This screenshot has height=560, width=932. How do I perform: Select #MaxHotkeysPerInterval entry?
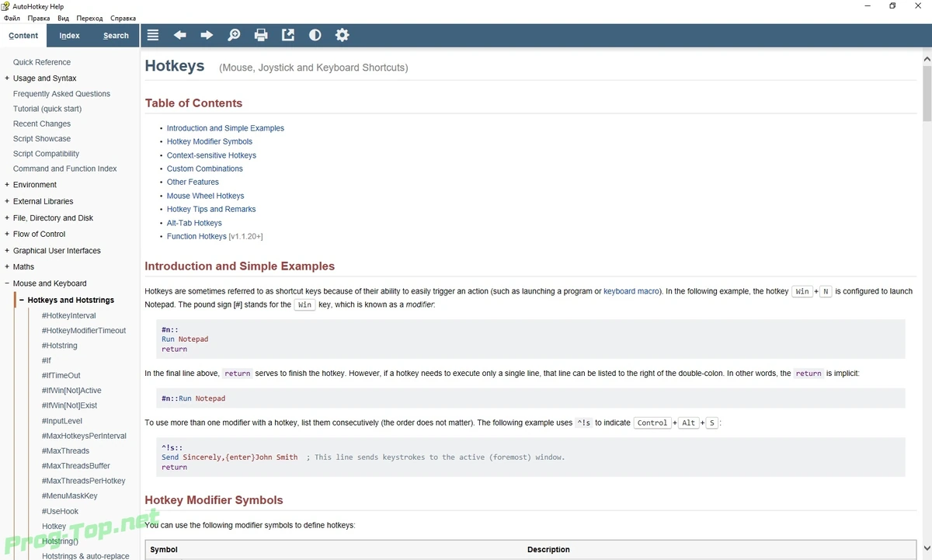click(x=84, y=436)
